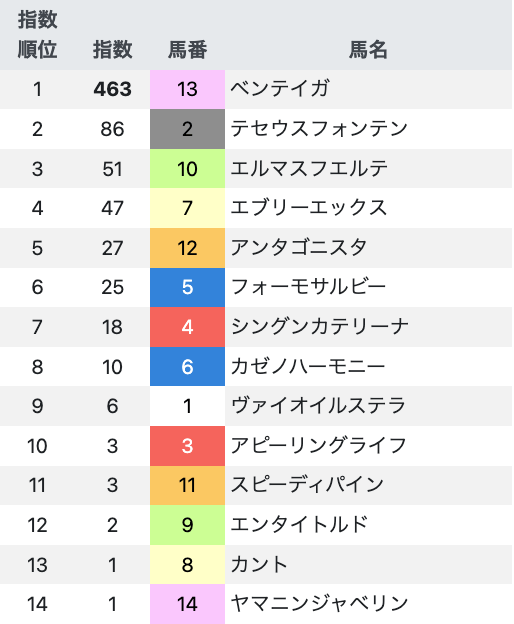Select horse name ベンテイガ
514x624 pixels.
(280, 89)
